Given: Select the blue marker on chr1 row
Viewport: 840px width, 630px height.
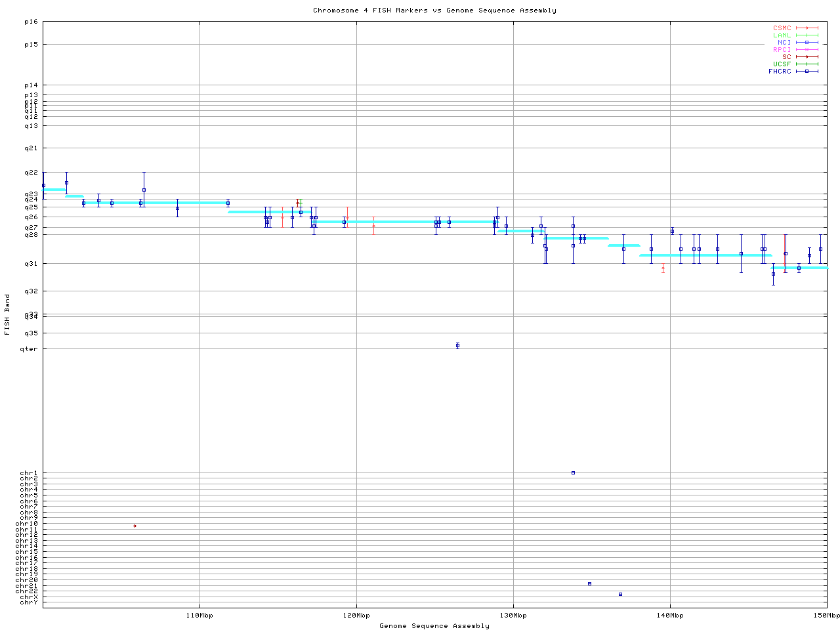Looking at the screenshot, I should [x=573, y=472].
